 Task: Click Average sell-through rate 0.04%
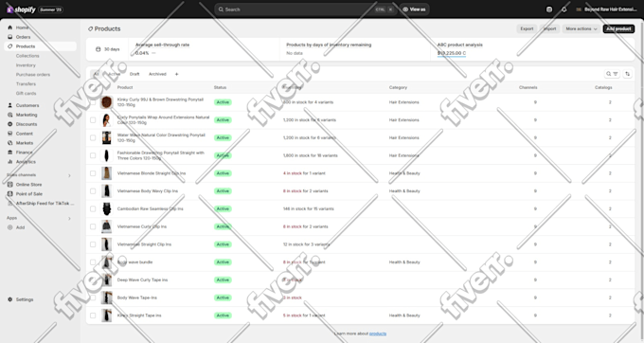pos(142,53)
